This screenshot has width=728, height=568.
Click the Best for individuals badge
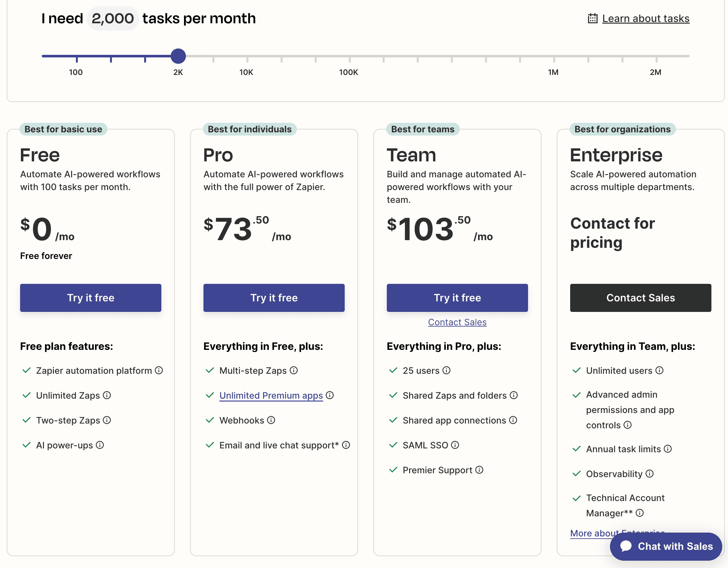(x=250, y=129)
